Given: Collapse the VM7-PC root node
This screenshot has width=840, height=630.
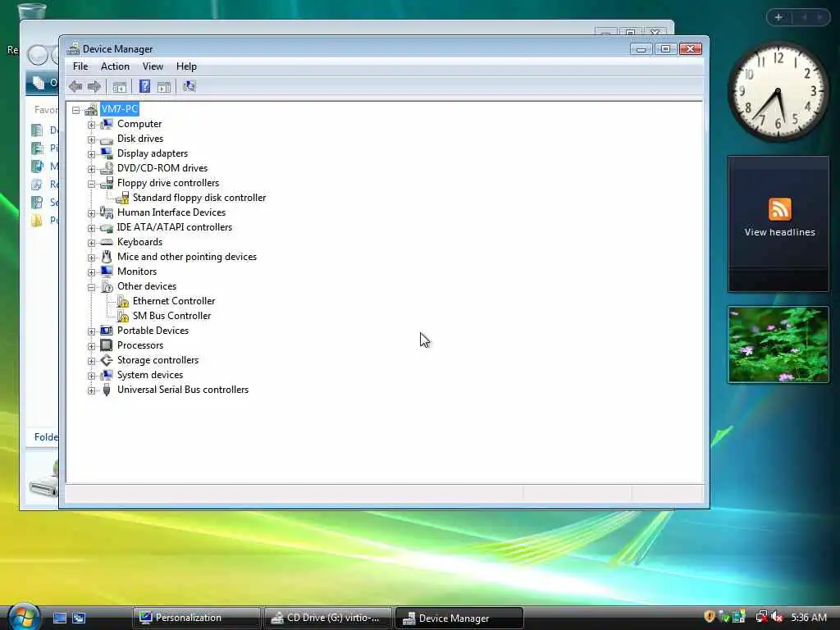Looking at the screenshot, I should 76,110.
